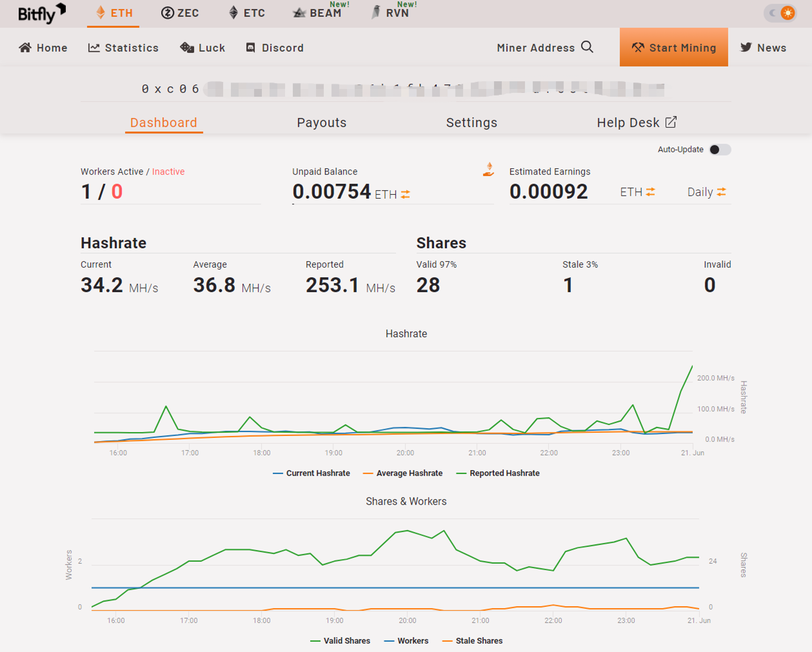Open Help Desk external link icon

[x=671, y=122]
